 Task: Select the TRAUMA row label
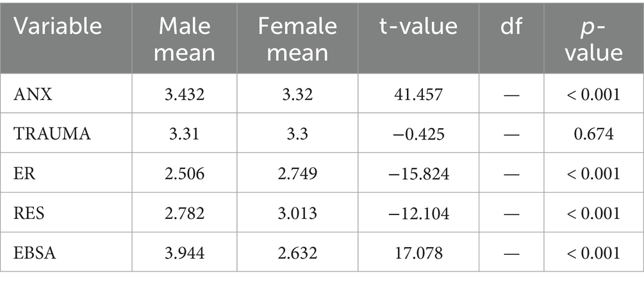[52, 134]
